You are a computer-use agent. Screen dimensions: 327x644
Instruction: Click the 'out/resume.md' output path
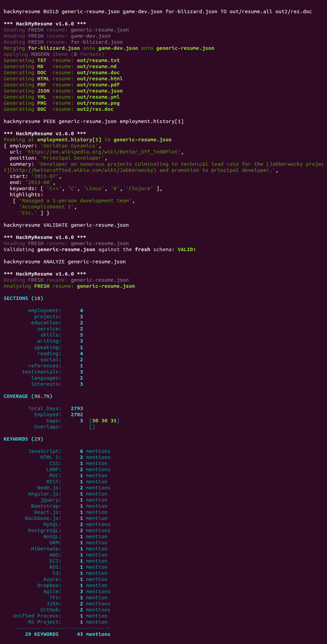(x=97, y=66)
